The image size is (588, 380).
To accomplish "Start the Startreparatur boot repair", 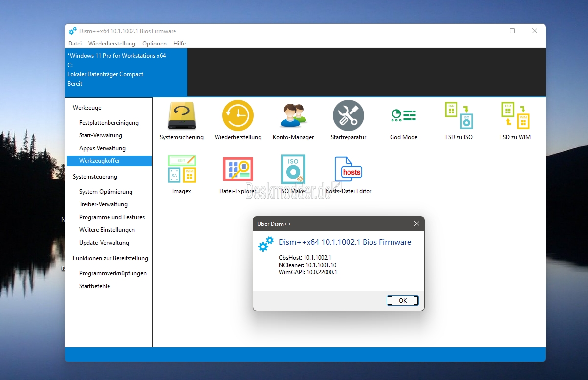I will tap(348, 121).
